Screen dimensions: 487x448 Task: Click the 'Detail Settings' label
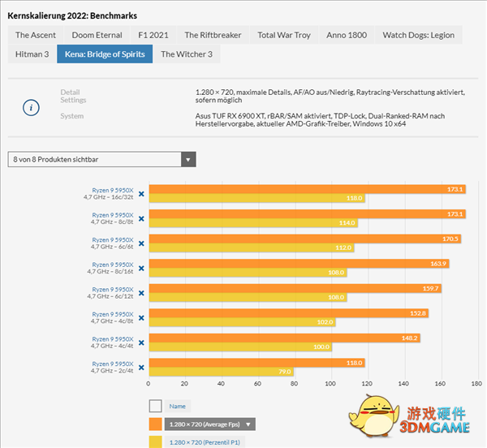point(73,96)
